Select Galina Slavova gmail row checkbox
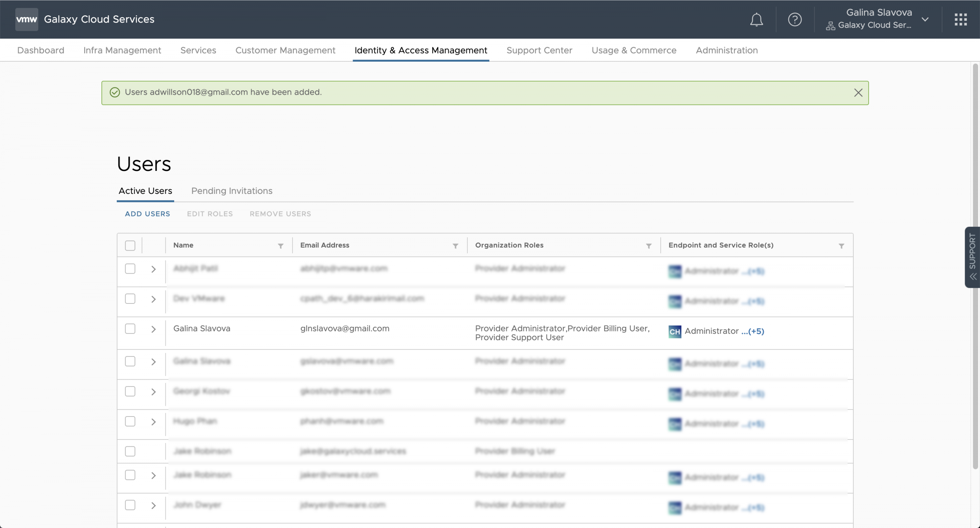Viewport: 980px width, 528px height. pyautogui.click(x=130, y=329)
